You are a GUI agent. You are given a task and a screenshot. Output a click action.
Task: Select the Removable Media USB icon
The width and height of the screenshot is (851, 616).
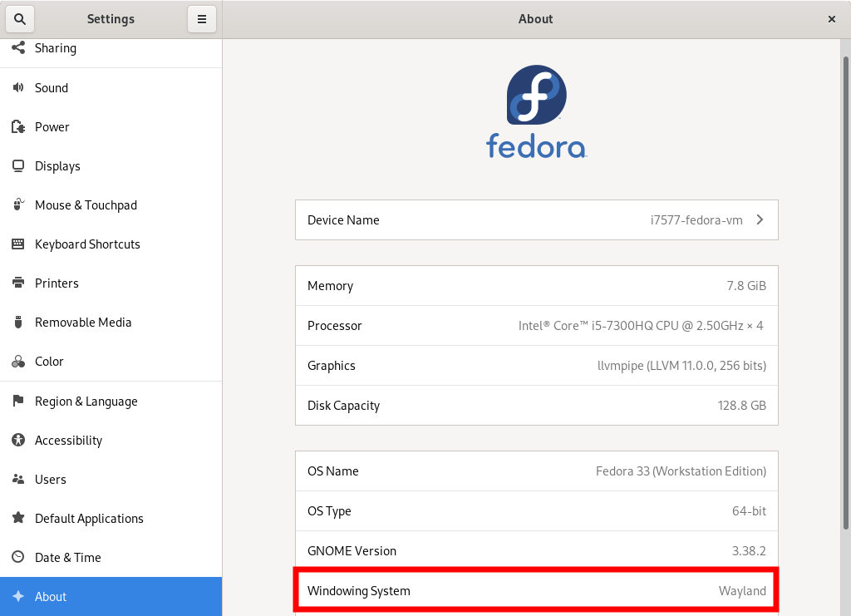click(x=18, y=322)
